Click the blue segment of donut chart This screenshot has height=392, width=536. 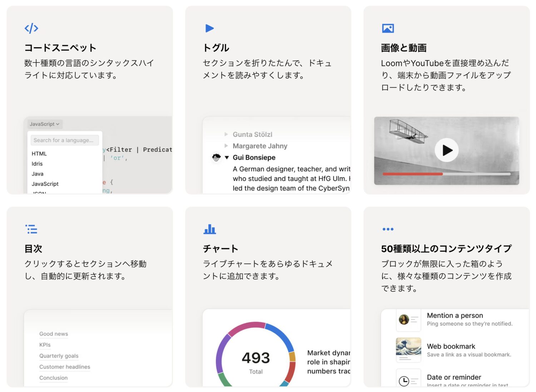click(282, 335)
